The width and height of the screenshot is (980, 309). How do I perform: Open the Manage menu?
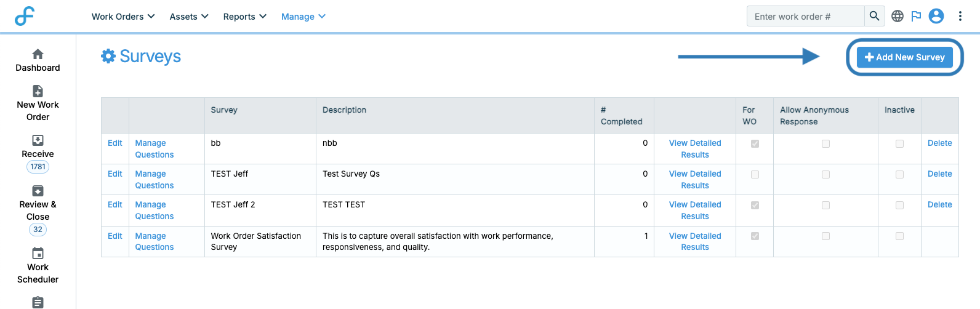[303, 17]
